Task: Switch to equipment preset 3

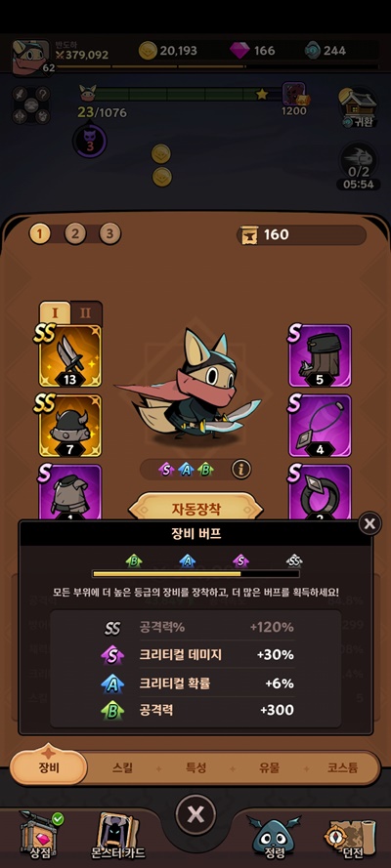Action: click(109, 233)
